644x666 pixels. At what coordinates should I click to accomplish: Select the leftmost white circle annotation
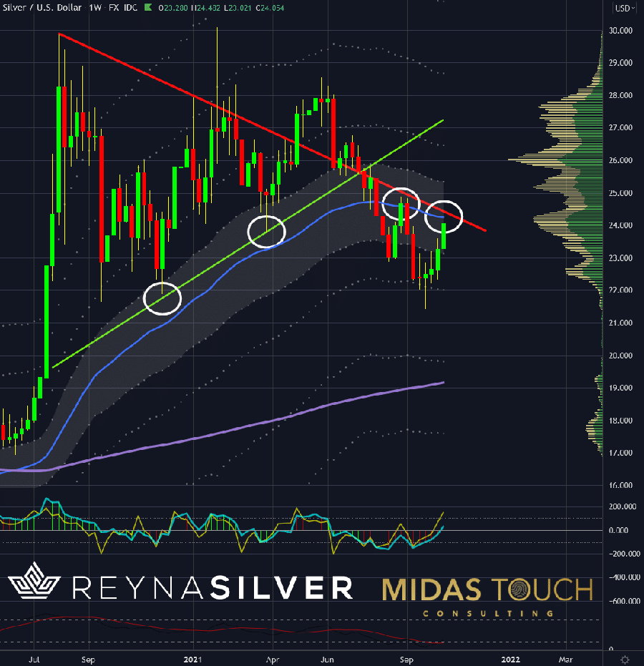[162, 298]
